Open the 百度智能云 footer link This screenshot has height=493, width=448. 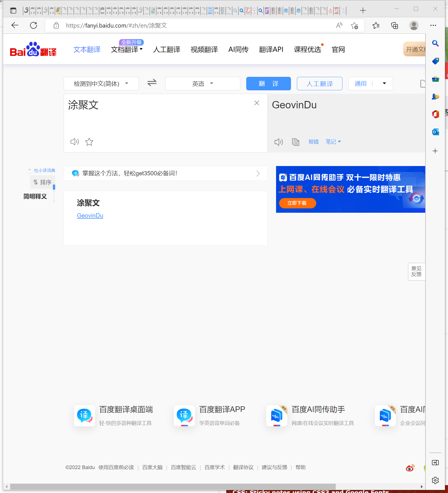click(x=183, y=467)
